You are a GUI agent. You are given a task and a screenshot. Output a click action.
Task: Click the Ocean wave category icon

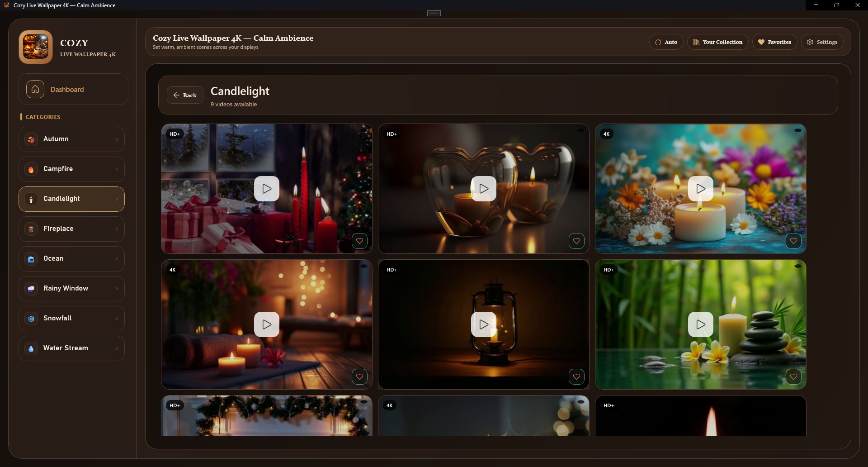[31, 259]
